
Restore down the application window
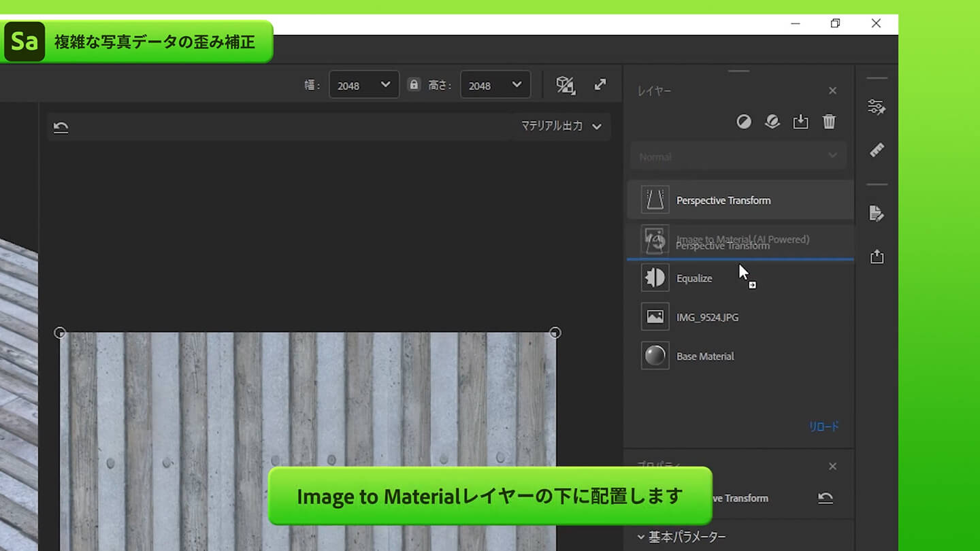835,24
